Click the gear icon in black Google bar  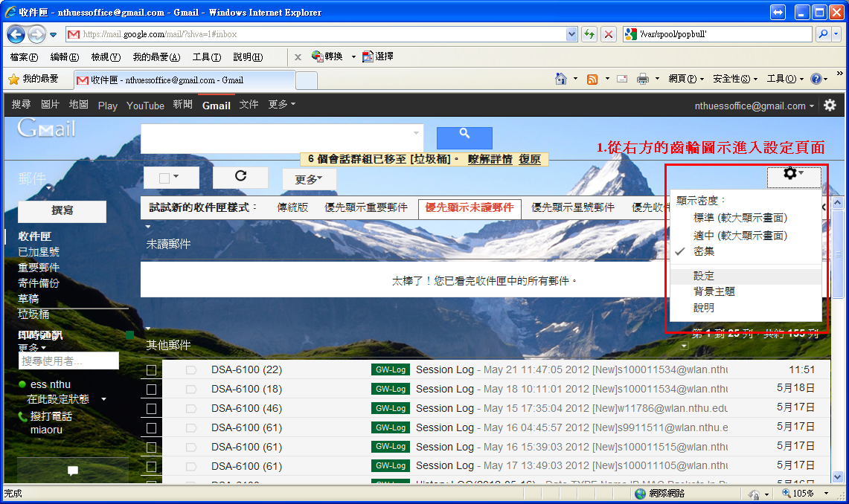[830, 106]
